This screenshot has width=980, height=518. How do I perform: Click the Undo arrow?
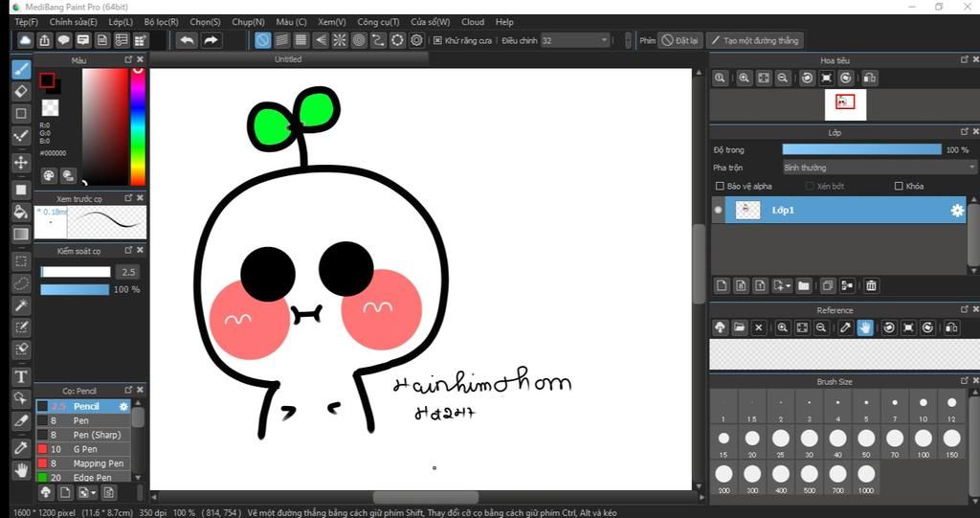click(x=187, y=40)
